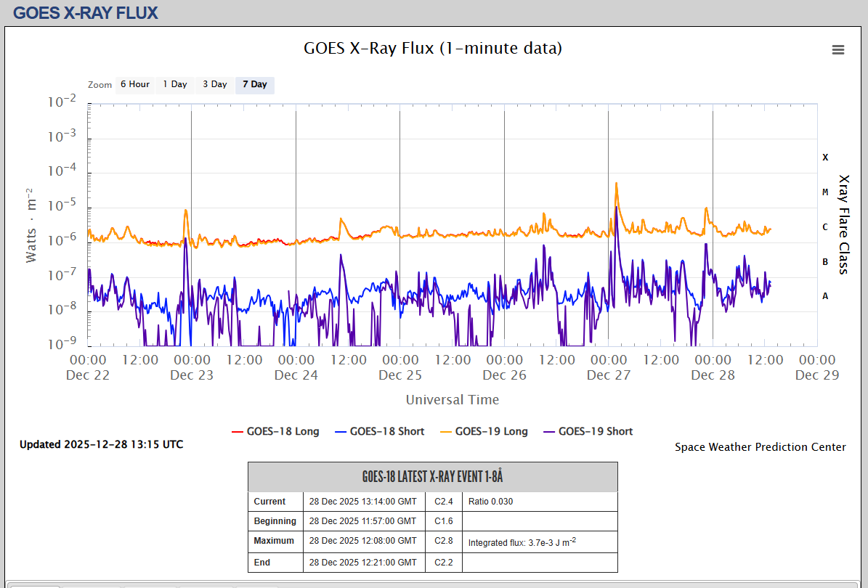Click the tall orange flare peak on Dec 27

[617, 186]
